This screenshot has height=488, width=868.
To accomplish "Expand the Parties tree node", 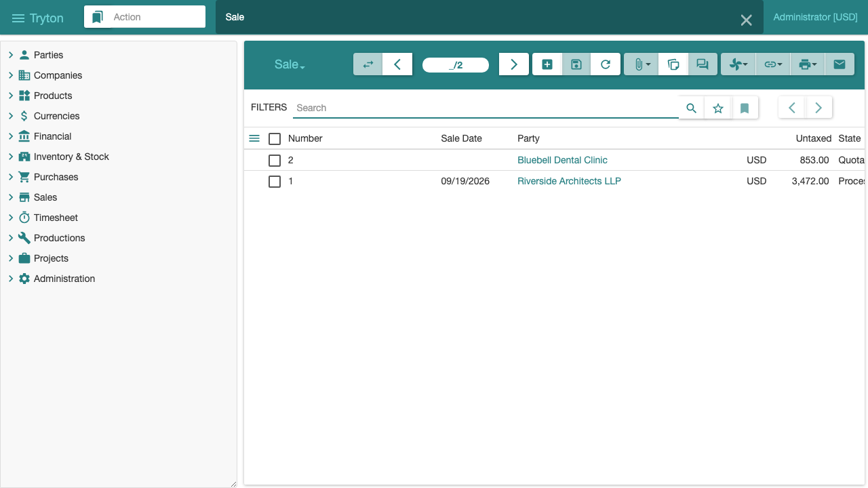I will [11, 55].
